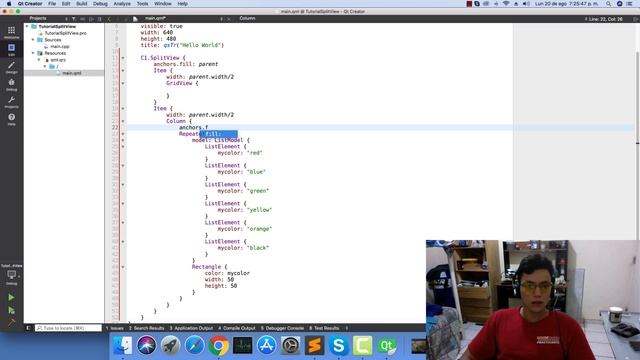The image size is (640, 360).
Task: Fold the C1.SplitView code block
Action: coord(123,58)
